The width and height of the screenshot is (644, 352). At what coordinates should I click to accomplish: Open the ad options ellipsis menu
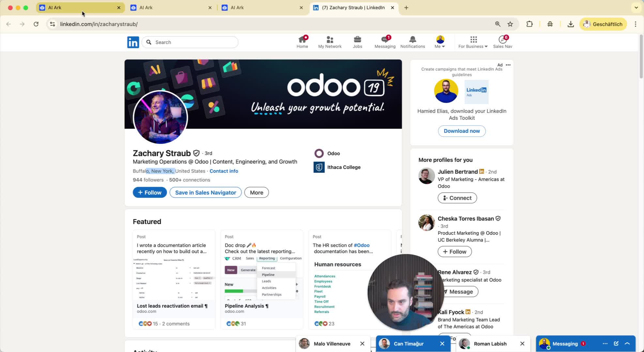click(x=508, y=65)
